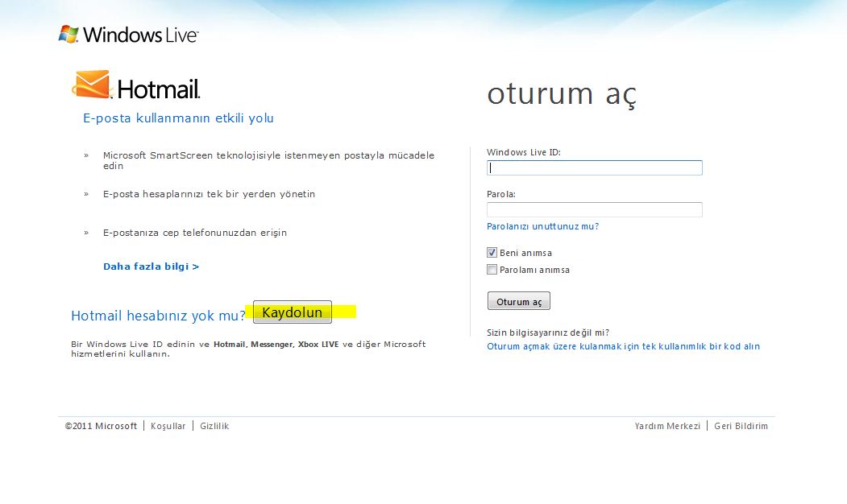Open the 'Gizlilik' footer link

[x=214, y=426]
